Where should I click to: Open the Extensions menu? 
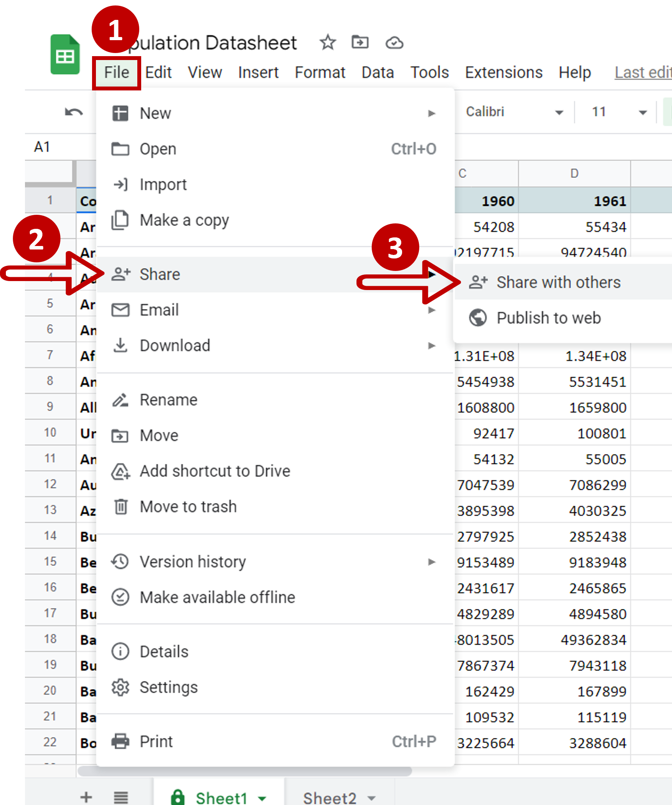pyautogui.click(x=504, y=73)
